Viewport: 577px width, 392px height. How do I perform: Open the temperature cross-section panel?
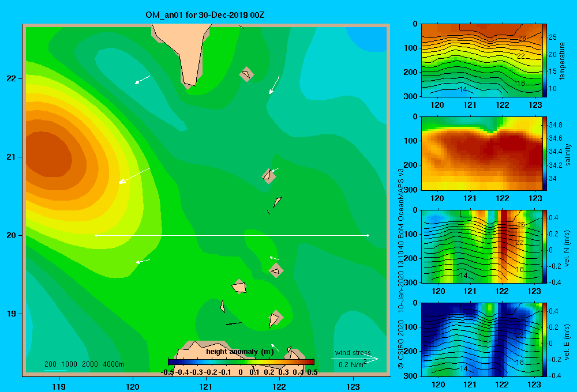[x=482, y=61]
